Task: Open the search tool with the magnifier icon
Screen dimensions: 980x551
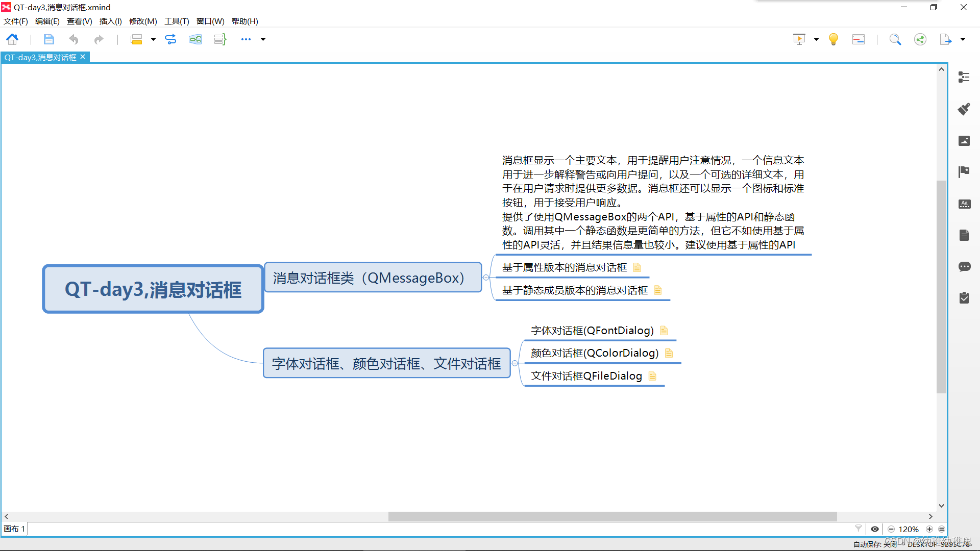Action: (896, 39)
